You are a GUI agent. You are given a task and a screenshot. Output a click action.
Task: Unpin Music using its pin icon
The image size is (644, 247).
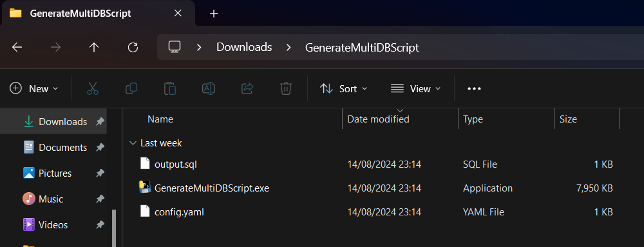pos(100,199)
